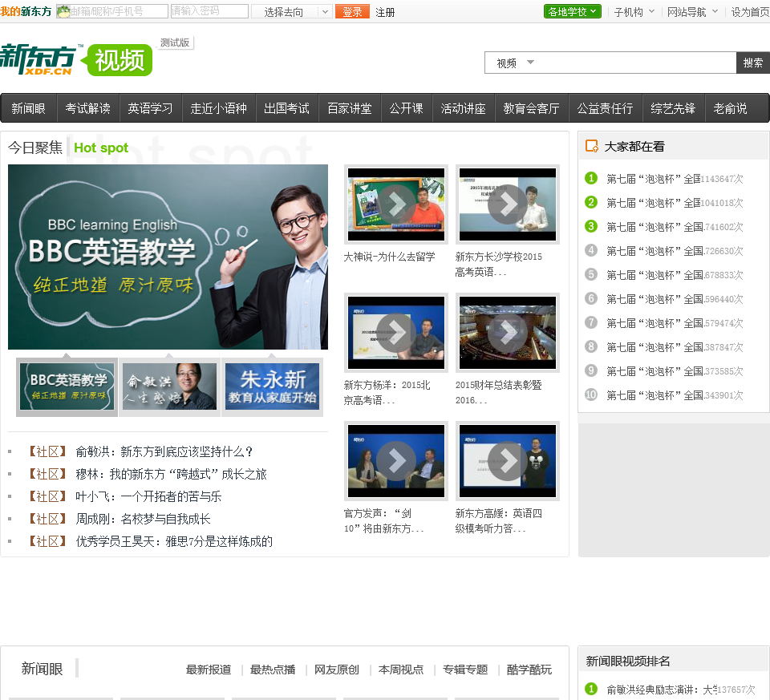Select the BBC英语教学 slide thumbnail
770x700 pixels.
[x=67, y=386]
